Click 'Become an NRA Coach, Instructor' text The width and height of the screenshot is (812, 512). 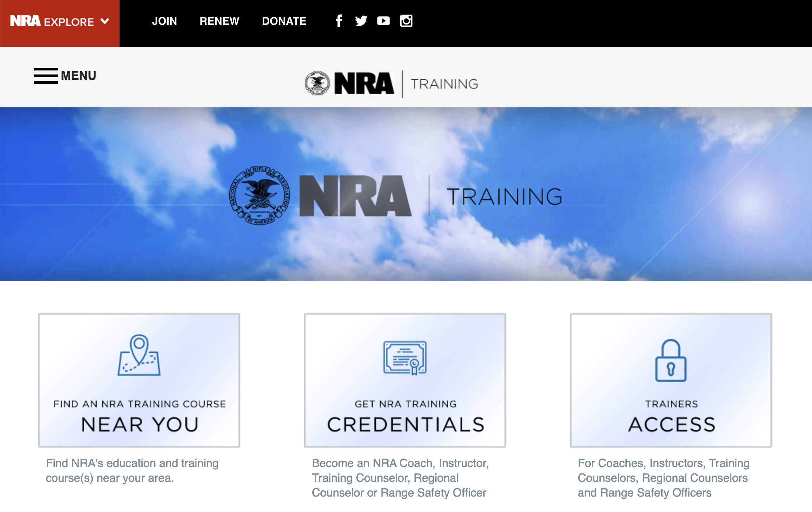point(400,478)
